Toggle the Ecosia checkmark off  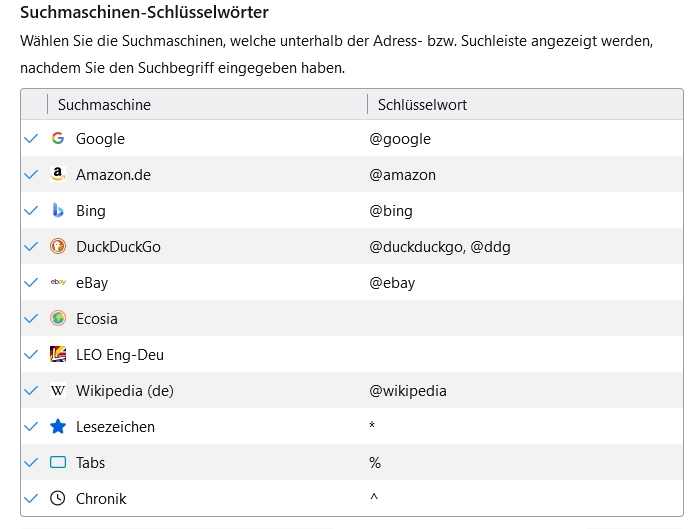(31, 319)
